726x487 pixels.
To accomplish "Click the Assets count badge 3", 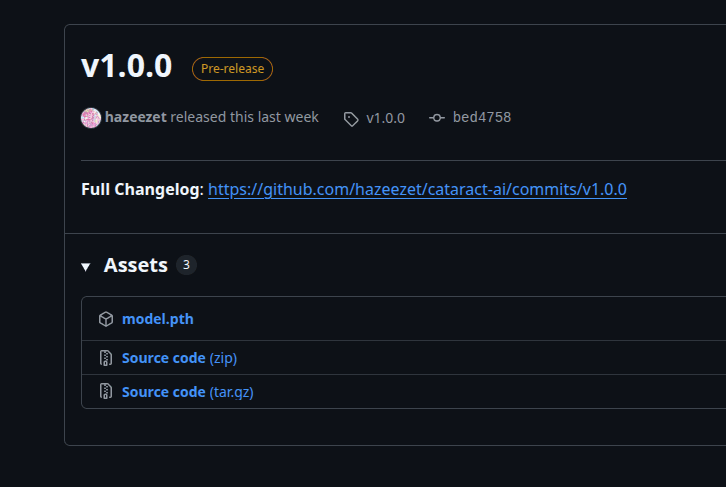I will coord(186,265).
